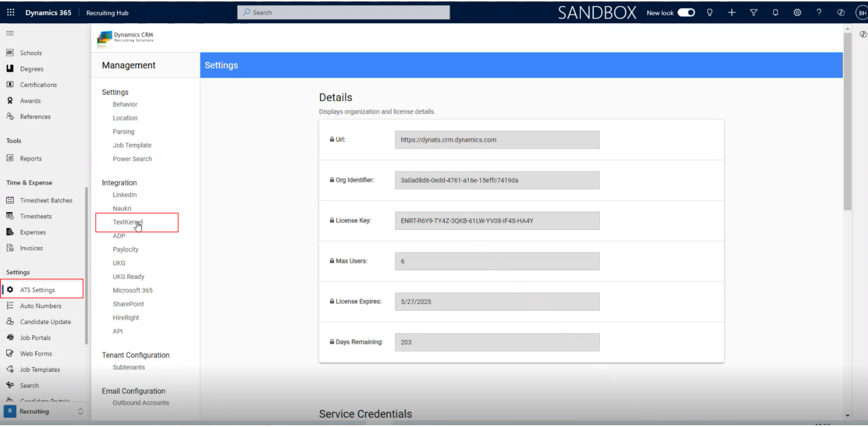Viewport: 868px width, 427px height.
Task: Click the Org Identifier field
Action: pyautogui.click(x=497, y=180)
